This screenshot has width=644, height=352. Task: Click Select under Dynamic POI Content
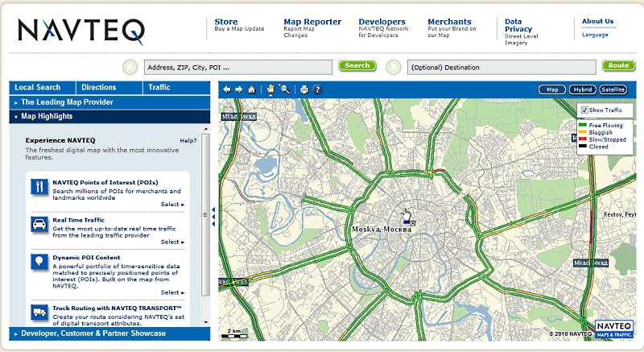[172, 292]
